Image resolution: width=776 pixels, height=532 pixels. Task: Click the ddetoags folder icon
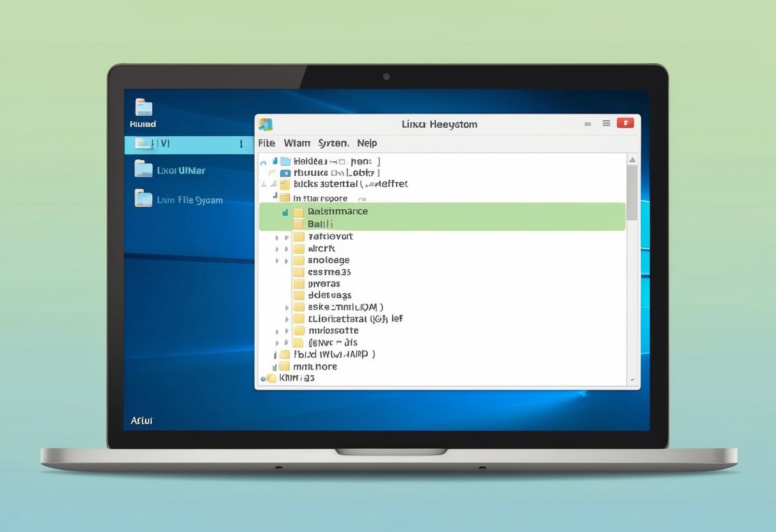(299, 295)
